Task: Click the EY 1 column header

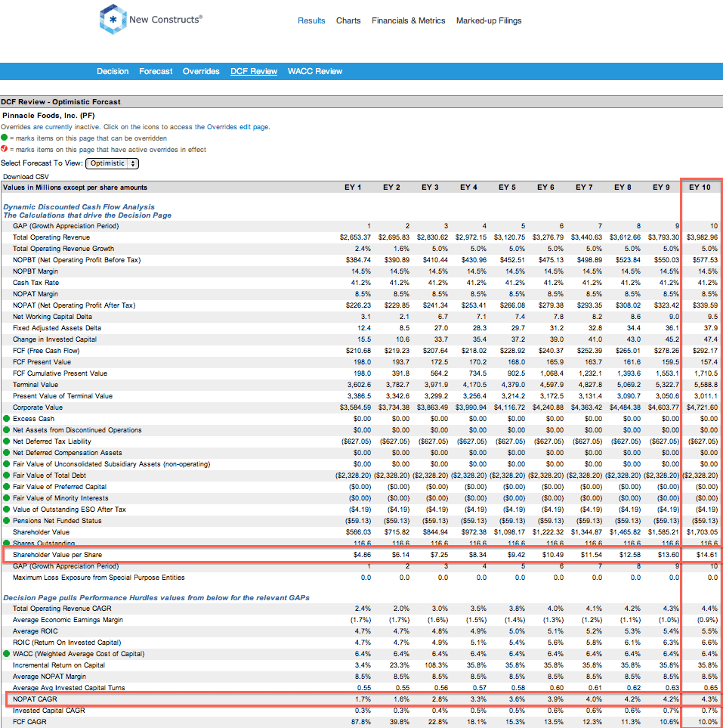Action: pyautogui.click(x=353, y=187)
